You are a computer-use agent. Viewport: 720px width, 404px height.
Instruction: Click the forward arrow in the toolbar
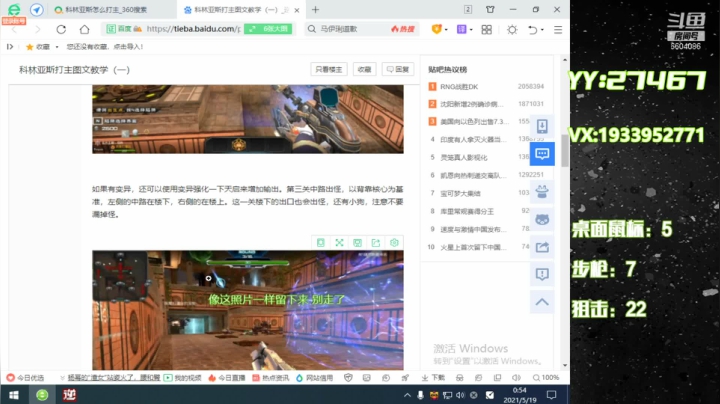click(37, 29)
